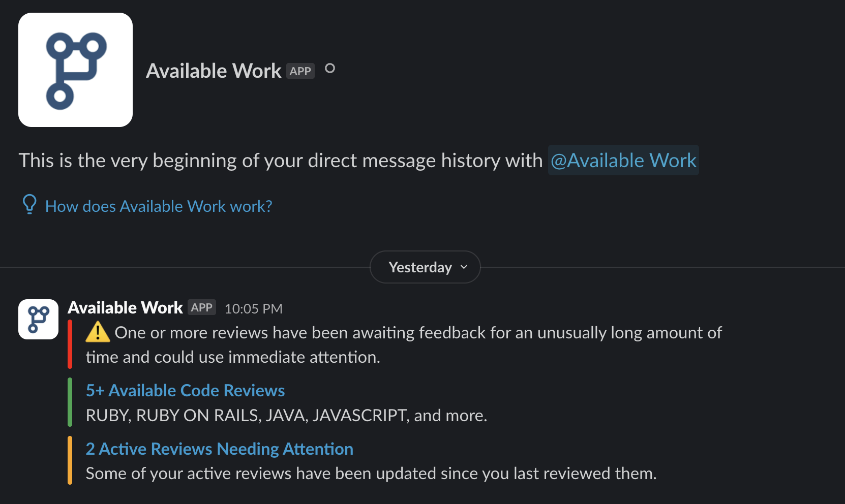Open the Yesterday date dropdown
The image size is (845, 504).
coord(425,267)
